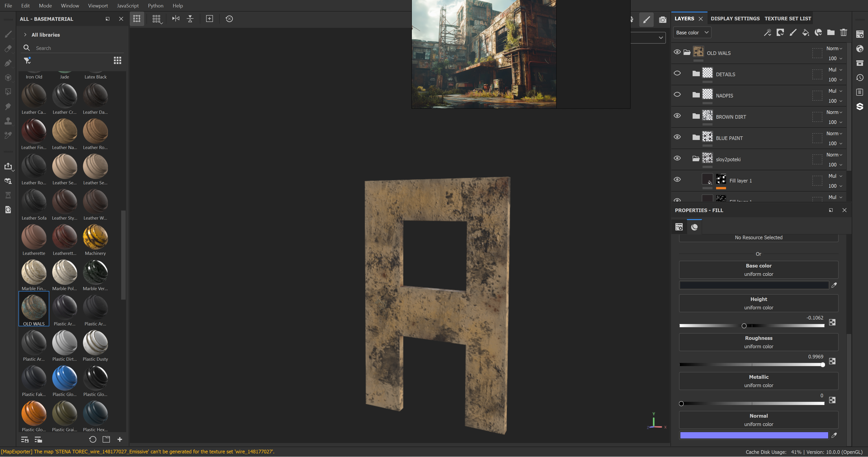Delete layer using trash icon

[x=843, y=33]
